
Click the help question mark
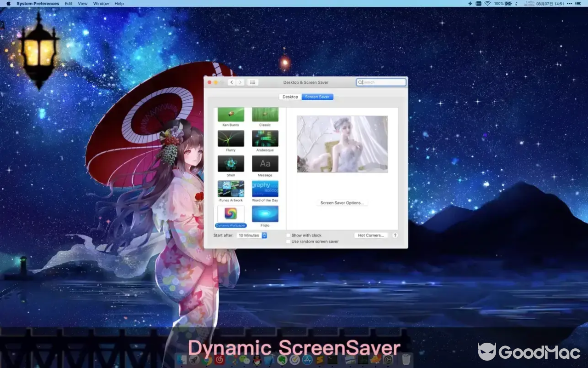pyautogui.click(x=395, y=235)
